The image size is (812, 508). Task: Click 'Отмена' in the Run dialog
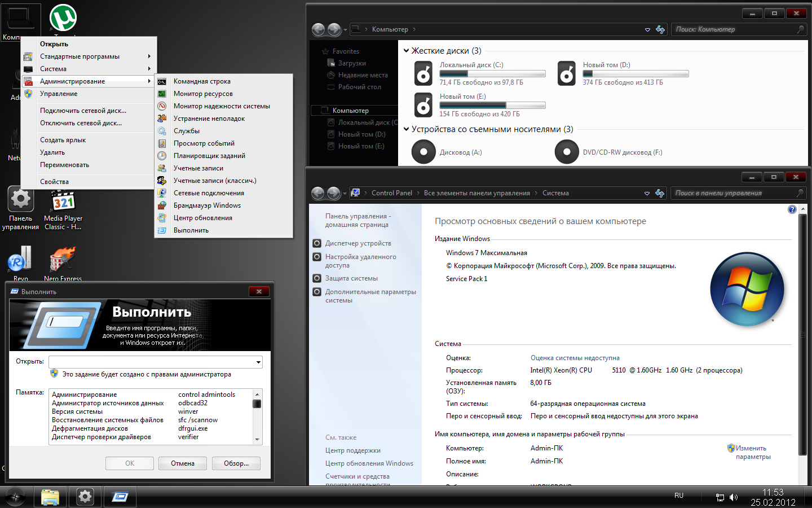(183, 463)
